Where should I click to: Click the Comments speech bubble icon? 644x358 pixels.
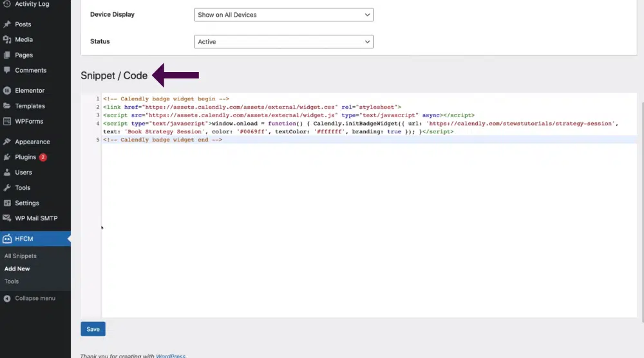(x=7, y=70)
